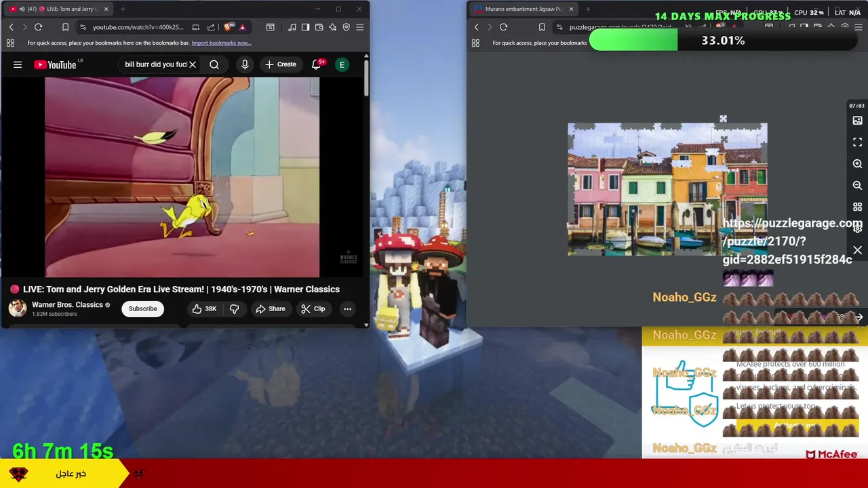Screen dimensions: 868x488
Task: Open Brave Rewards triangle icon
Action: coord(242,27)
